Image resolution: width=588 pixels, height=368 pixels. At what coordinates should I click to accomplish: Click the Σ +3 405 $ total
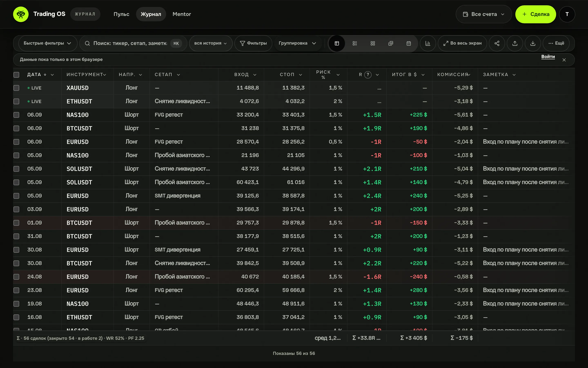(x=414, y=338)
